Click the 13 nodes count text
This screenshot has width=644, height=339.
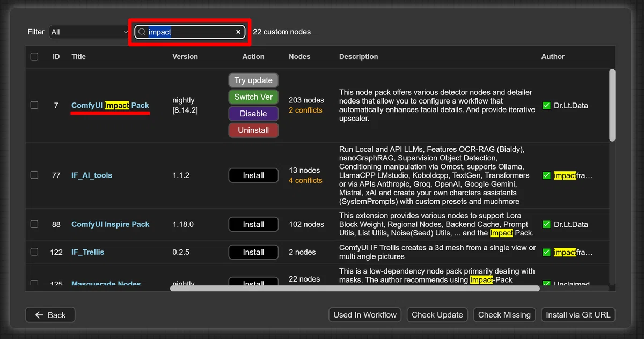click(x=304, y=171)
